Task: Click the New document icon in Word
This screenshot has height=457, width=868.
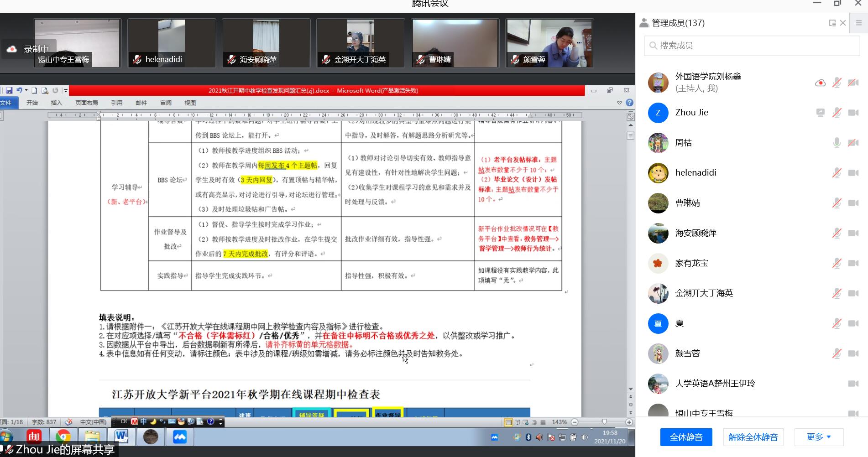Action: click(34, 90)
